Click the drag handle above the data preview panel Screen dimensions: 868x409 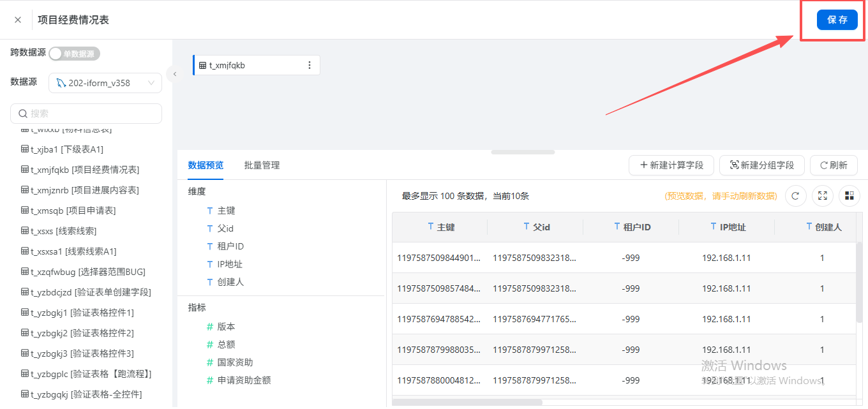pyautogui.click(x=523, y=152)
